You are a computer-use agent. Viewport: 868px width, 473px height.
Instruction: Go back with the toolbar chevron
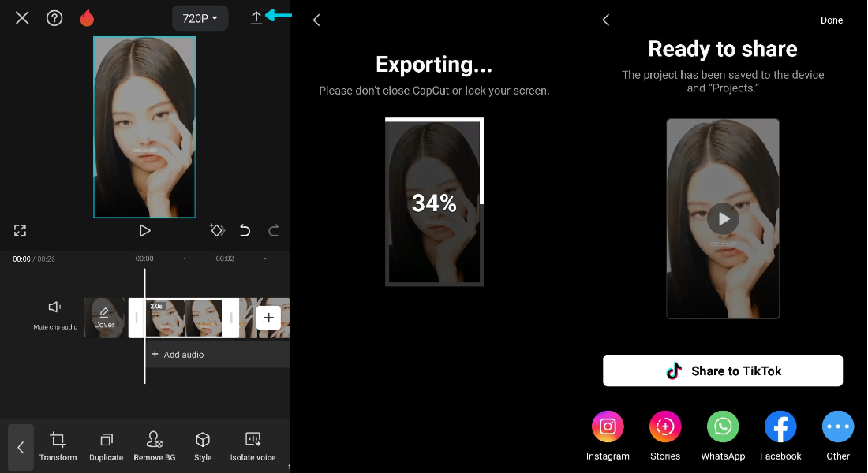(x=21, y=447)
